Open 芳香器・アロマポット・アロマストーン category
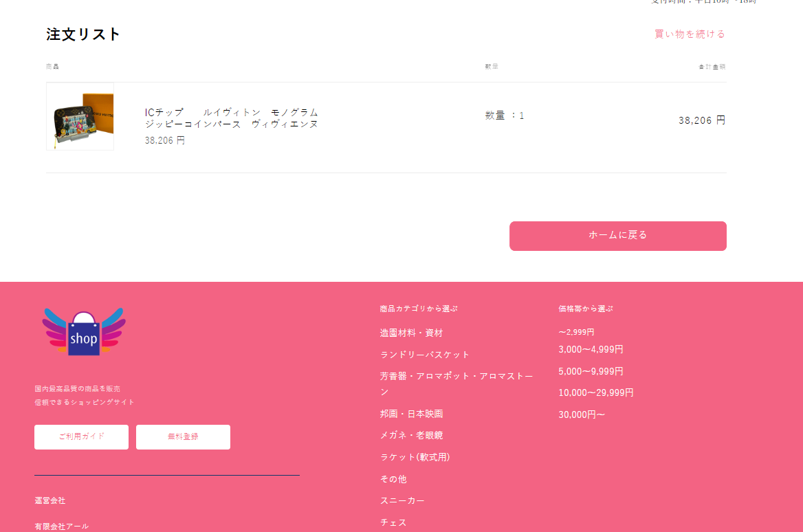The height and width of the screenshot is (532, 803). 456,384
